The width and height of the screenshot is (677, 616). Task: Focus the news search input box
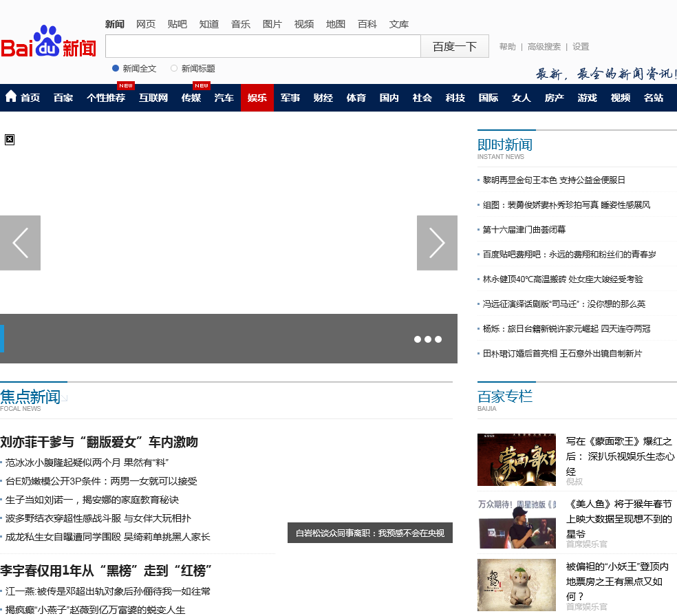point(263,46)
